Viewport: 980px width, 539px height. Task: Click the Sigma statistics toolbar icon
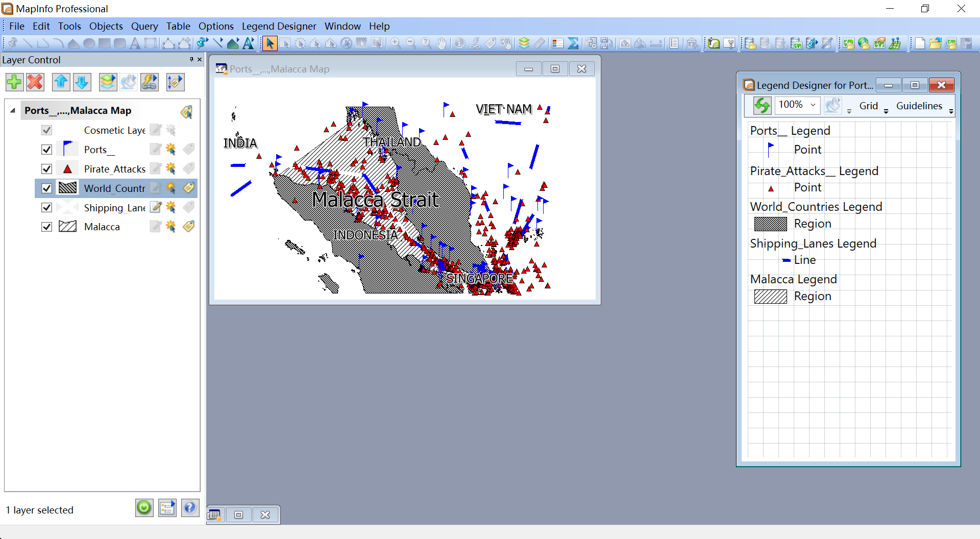point(573,43)
